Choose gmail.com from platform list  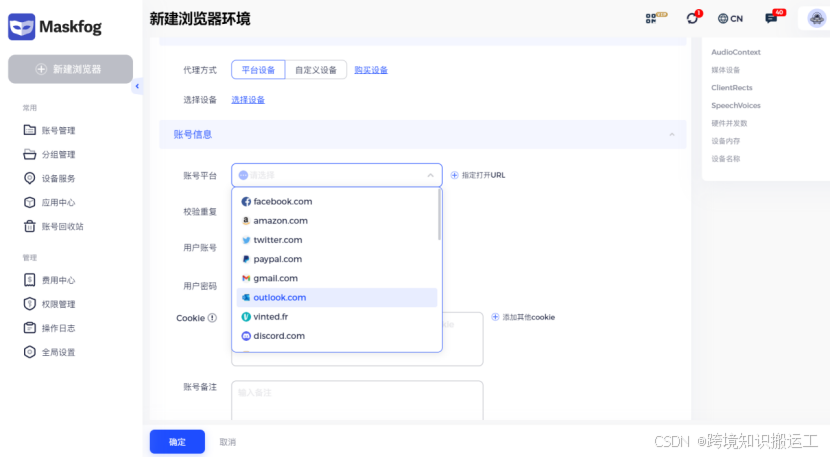(x=337, y=278)
